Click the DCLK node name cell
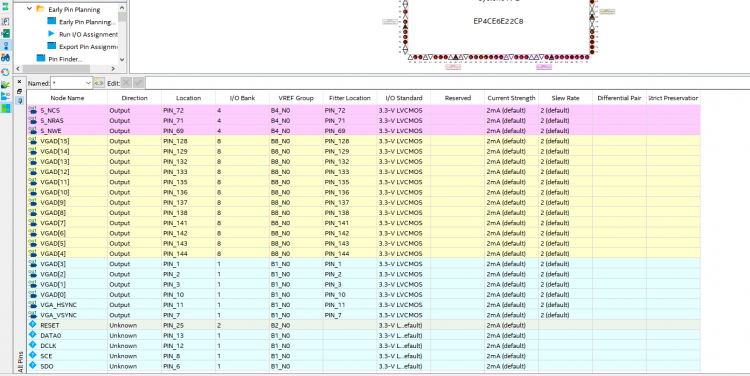750x376 pixels. point(67,345)
